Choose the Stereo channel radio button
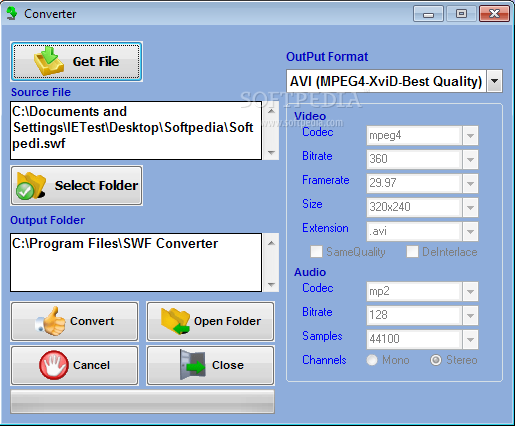Screen dimensions: 515x426 [436, 360]
